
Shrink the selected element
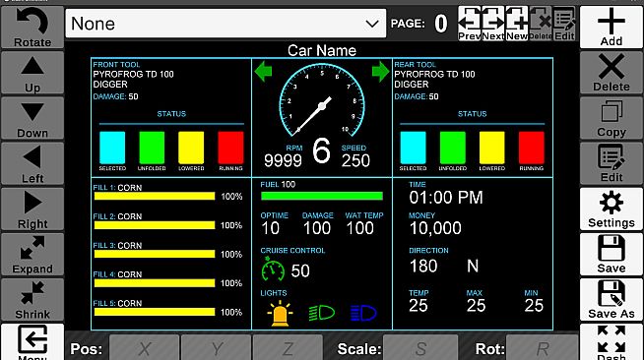(32, 300)
